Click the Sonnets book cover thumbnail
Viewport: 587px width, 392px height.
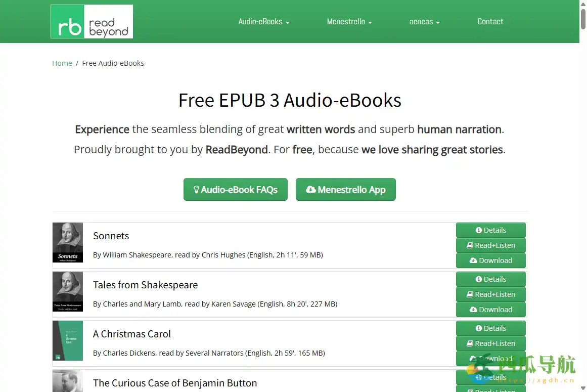68,243
